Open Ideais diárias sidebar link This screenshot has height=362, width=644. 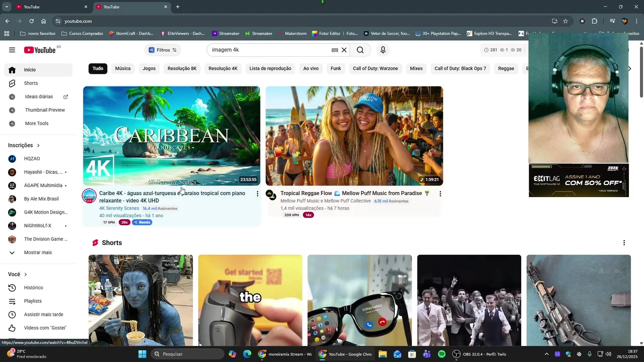(38, 97)
